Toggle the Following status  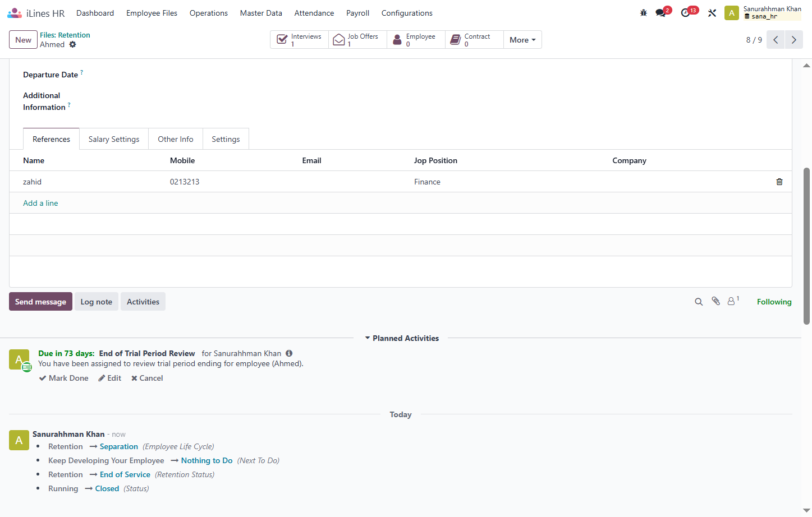click(774, 302)
